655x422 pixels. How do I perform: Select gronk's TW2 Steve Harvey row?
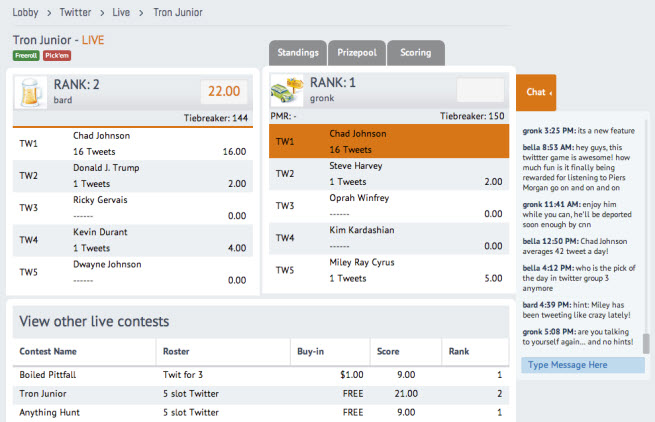pos(389,174)
